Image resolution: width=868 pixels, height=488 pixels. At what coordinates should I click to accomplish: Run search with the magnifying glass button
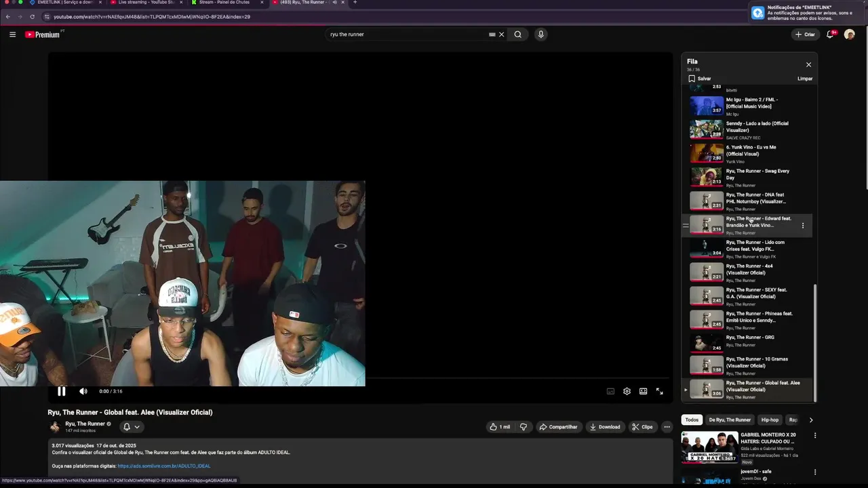(518, 35)
